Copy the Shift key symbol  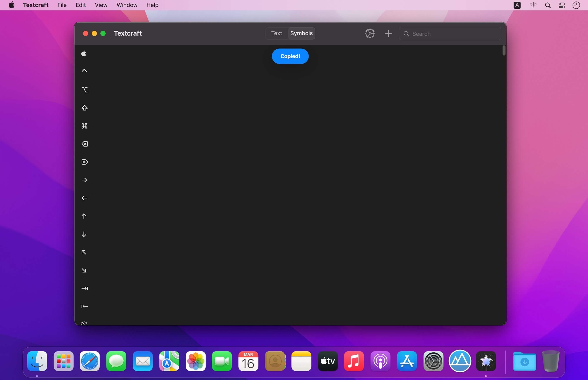[x=85, y=108]
